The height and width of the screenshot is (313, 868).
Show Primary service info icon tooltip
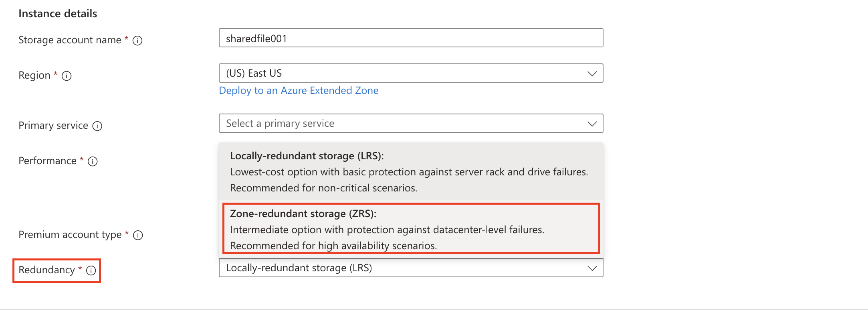97,126
